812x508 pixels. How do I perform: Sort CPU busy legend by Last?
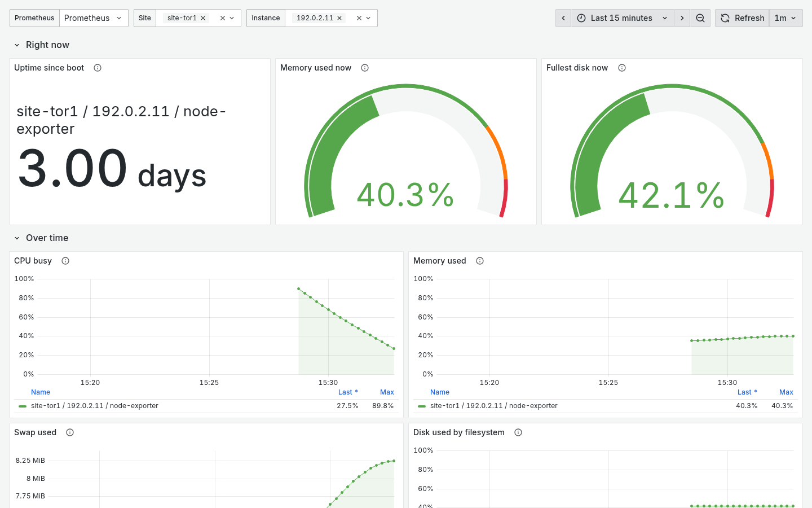348,392
